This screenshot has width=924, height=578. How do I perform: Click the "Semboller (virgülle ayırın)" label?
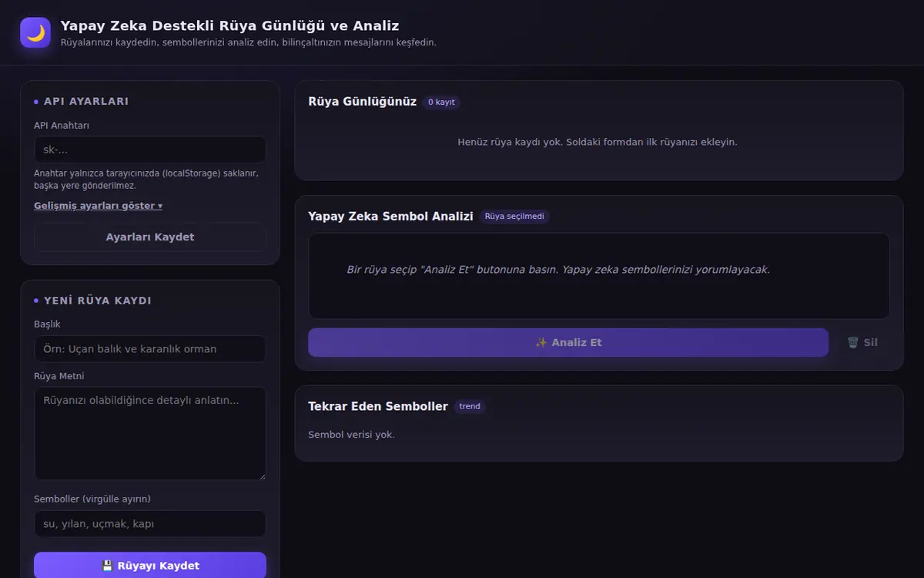pyautogui.click(x=92, y=499)
